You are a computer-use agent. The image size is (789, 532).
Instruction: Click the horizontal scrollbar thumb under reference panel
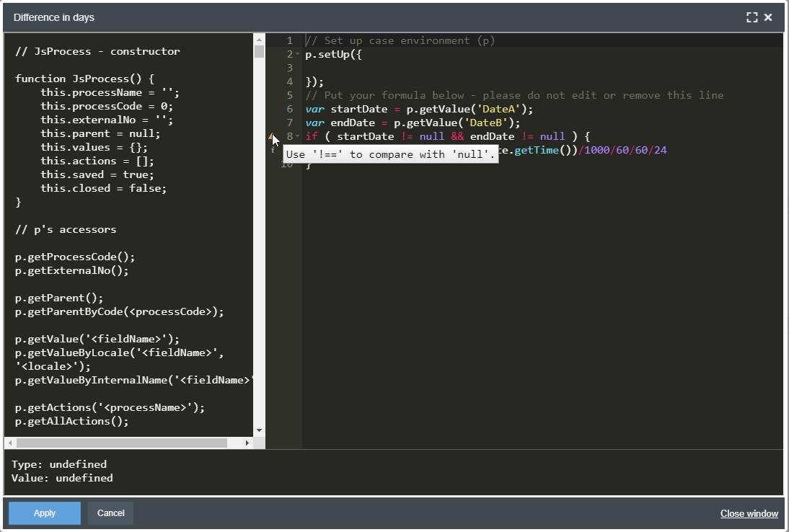(121, 443)
